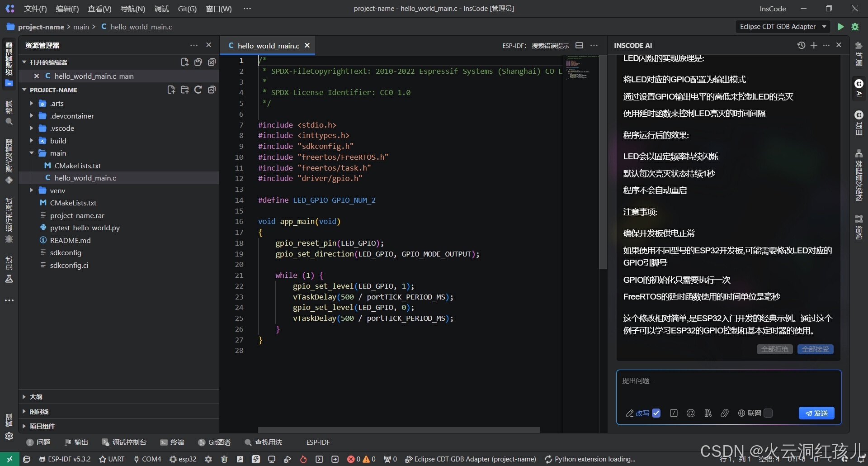The image size is (868, 466).
Task: Split the editor layout icon
Action: tap(579, 45)
